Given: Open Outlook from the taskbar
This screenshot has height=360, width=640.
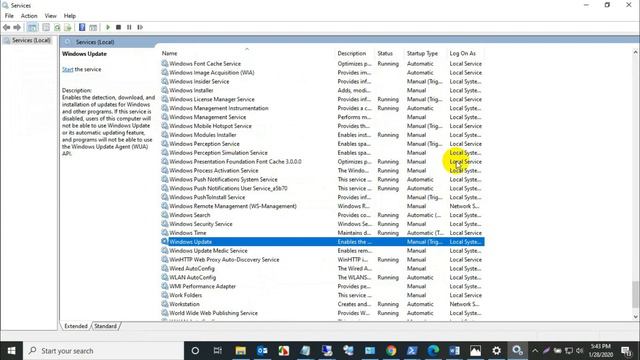Looking at the screenshot, I should coord(262,351).
